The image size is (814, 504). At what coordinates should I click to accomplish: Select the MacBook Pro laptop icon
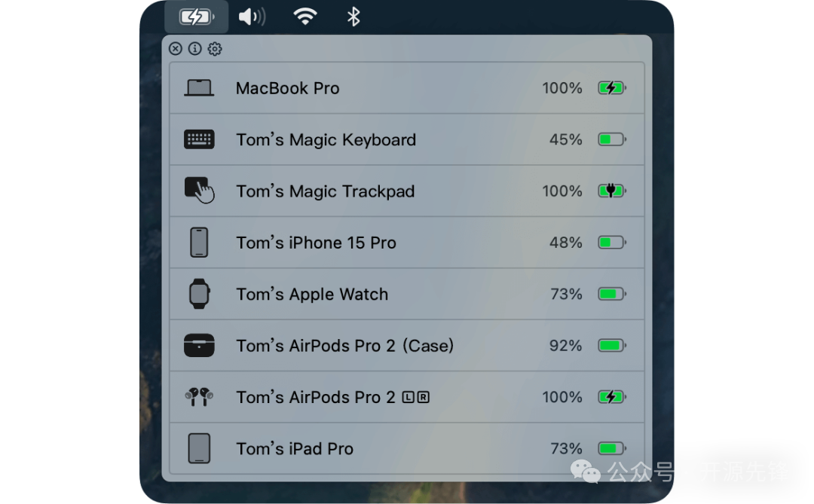pos(199,87)
